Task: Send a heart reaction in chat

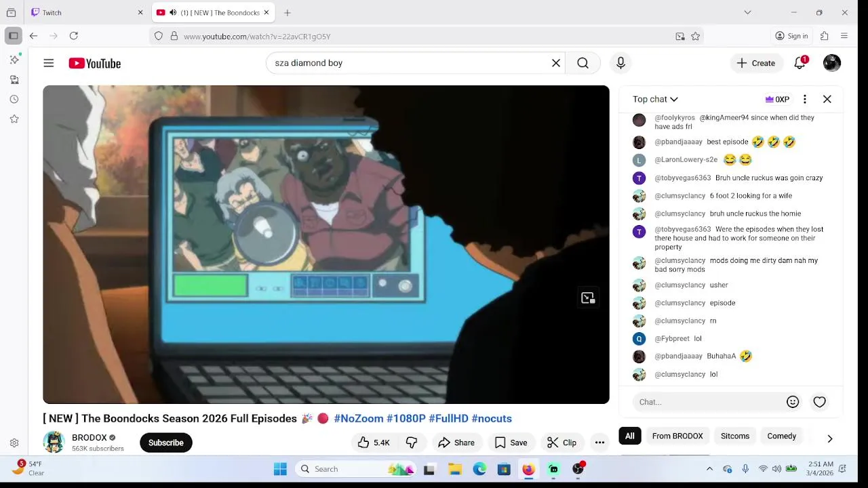Action: click(819, 402)
